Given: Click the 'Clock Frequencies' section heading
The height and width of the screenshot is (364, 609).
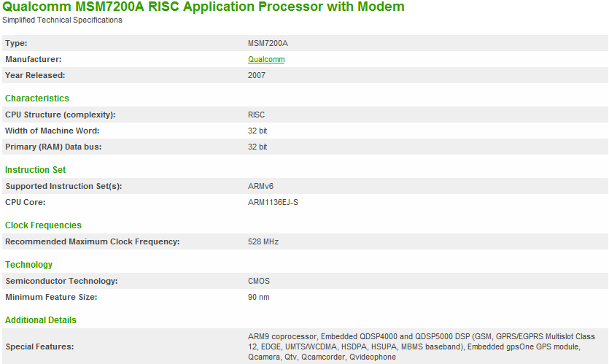Looking at the screenshot, I should coord(43,225).
